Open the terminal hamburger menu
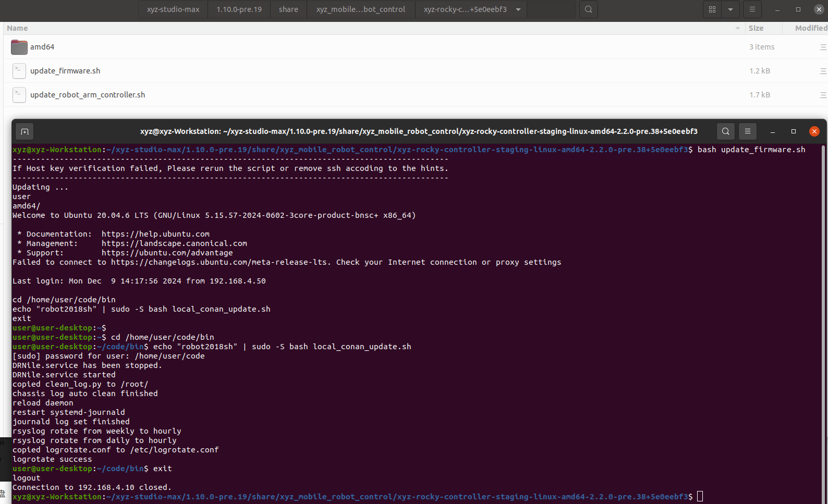Image resolution: width=828 pixels, height=504 pixels. 748,131
